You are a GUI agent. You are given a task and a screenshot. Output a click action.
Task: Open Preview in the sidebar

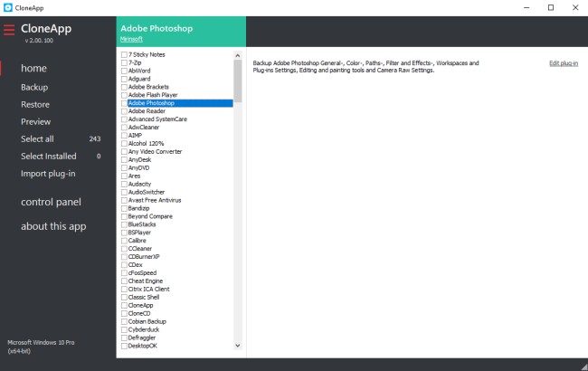click(35, 122)
